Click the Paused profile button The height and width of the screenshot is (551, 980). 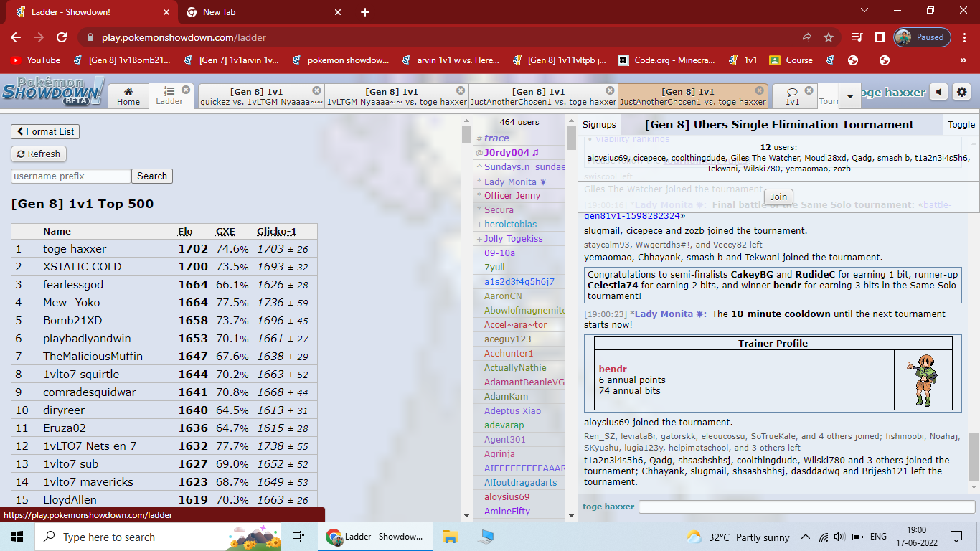coord(923,37)
